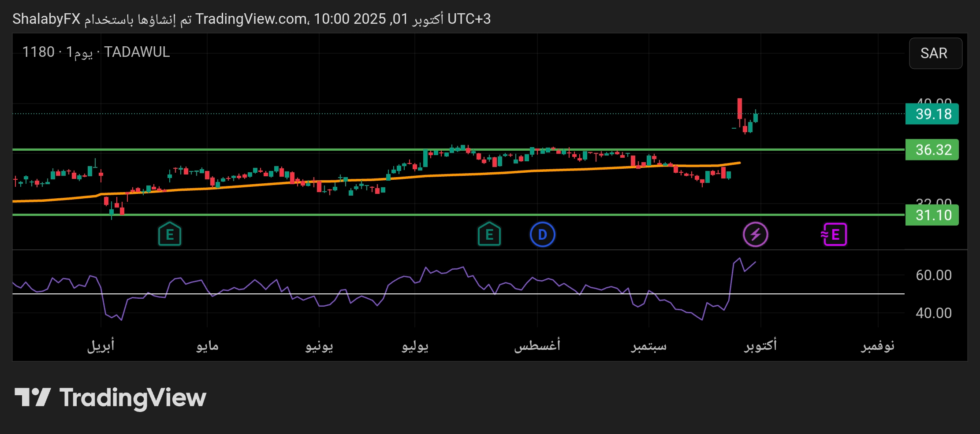Click the blue dividend D icon
980x434 pixels.
(x=542, y=234)
